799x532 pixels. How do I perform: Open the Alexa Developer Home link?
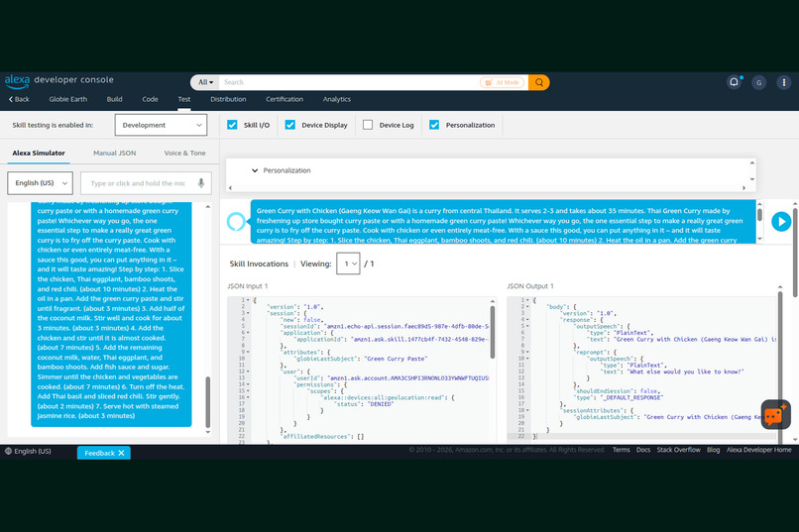click(x=758, y=450)
